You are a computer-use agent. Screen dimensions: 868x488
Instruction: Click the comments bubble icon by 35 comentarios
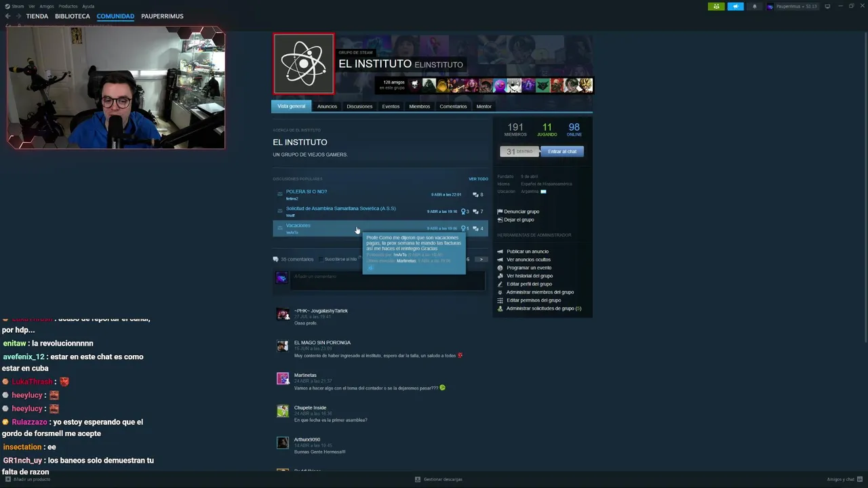coord(275,259)
